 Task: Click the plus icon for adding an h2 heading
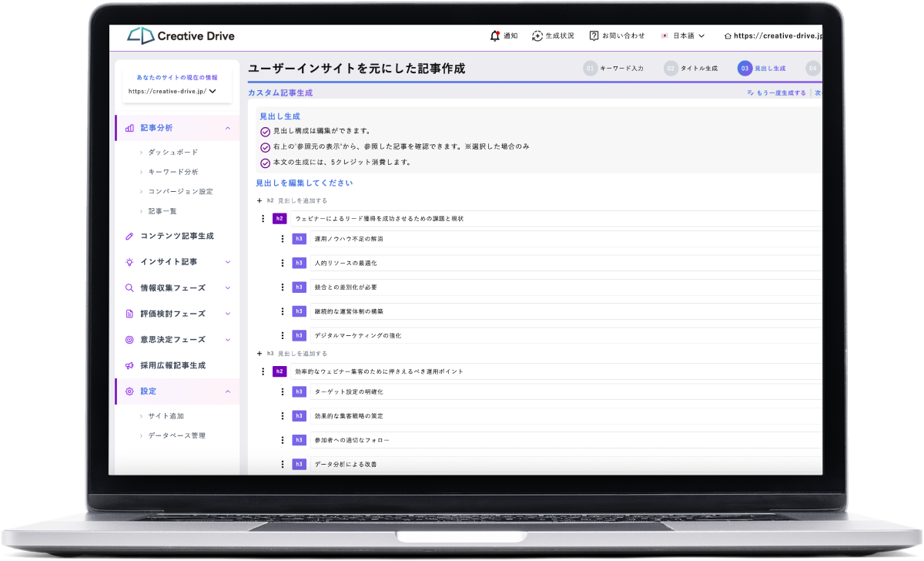(259, 200)
